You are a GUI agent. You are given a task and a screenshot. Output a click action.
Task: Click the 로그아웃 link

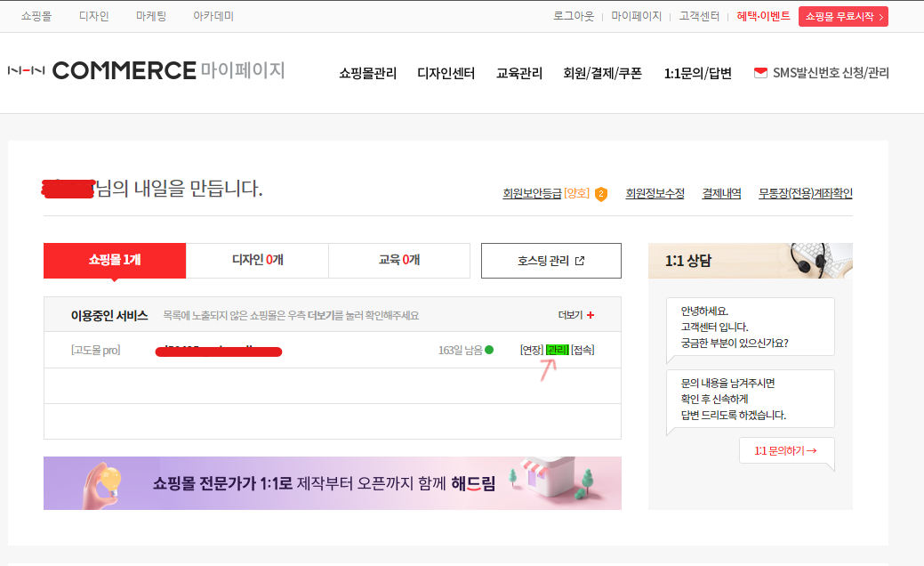[574, 17]
